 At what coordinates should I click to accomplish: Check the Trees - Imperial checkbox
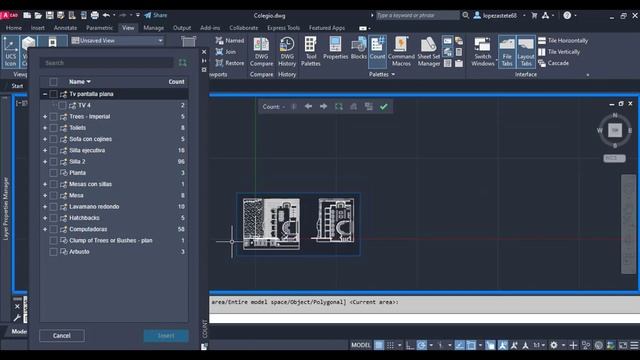[x=53, y=117]
